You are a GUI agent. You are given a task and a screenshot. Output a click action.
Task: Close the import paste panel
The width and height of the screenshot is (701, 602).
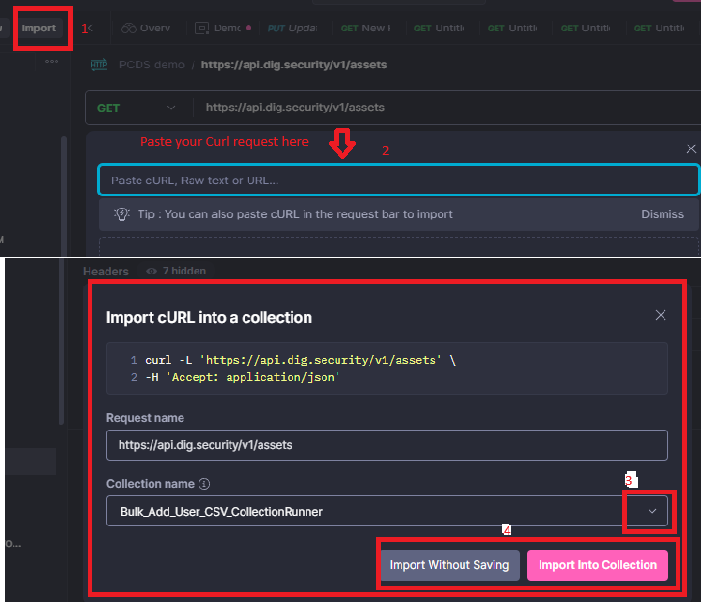[x=691, y=149]
